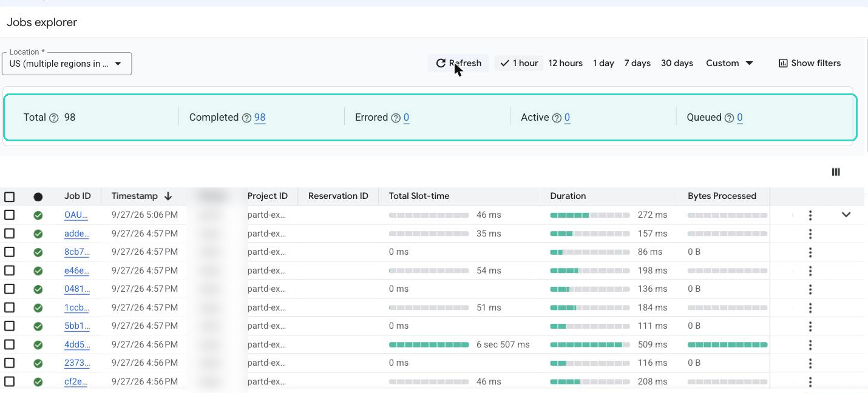The height and width of the screenshot is (393, 868).
Task: Click Bytes Processed bar for job 4dd5...
Action: point(727,344)
